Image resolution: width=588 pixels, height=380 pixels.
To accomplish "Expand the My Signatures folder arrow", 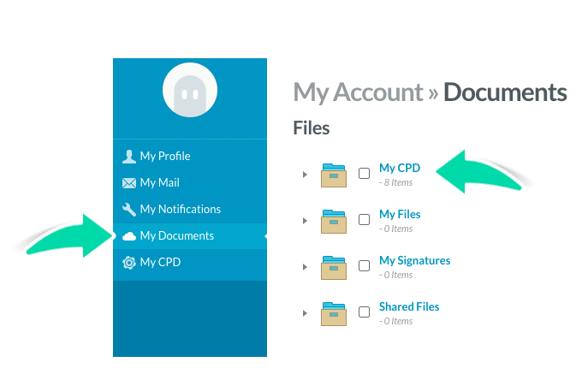I will (x=305, y=267).
